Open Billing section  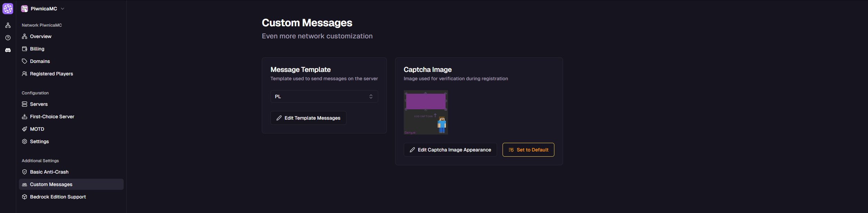click(71, 49)
